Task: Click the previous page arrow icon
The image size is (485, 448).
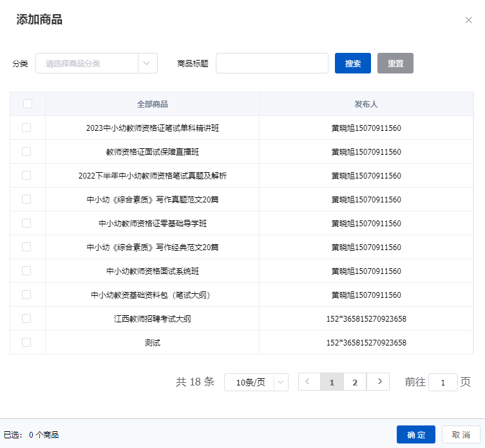Action: (309, 382)
